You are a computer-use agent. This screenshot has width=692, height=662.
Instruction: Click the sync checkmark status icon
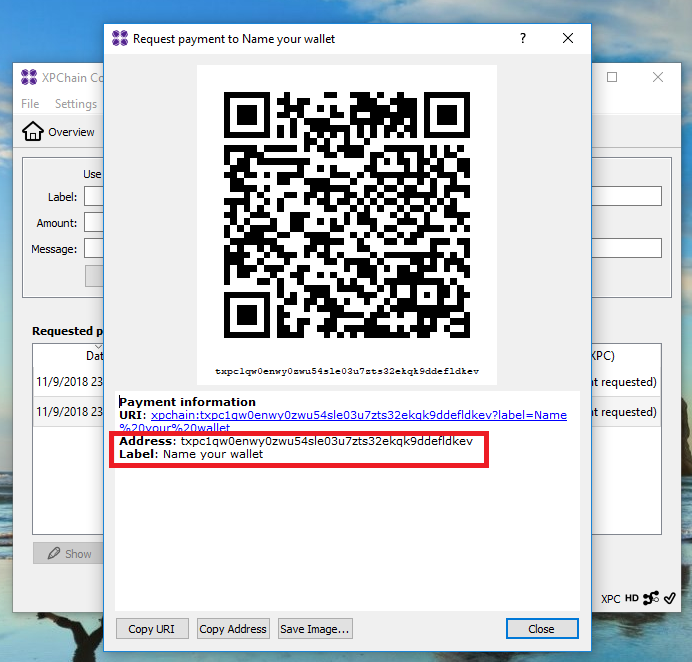pos(669,598)
